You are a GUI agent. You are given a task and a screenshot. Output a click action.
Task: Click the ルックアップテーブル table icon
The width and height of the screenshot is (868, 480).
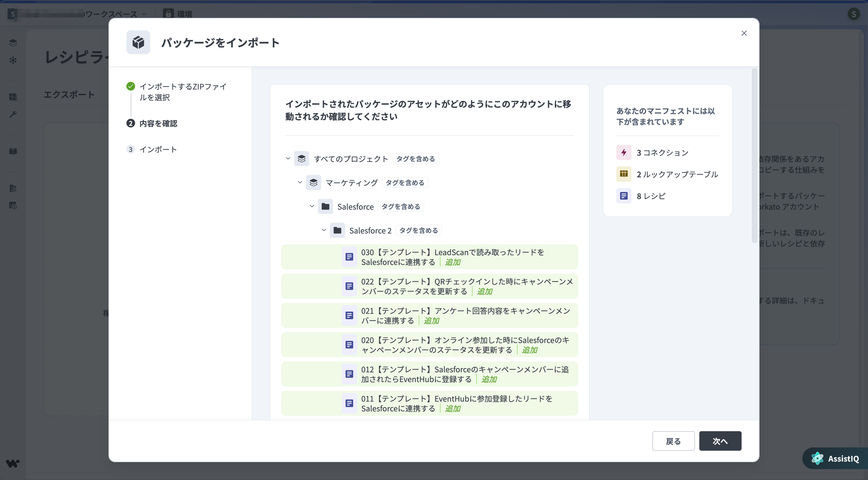click(x=624, y=174)
